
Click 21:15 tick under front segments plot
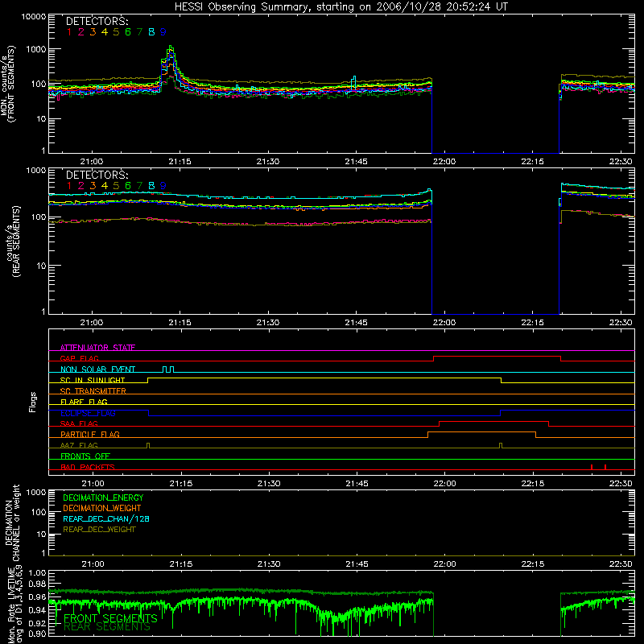(180, 162)
